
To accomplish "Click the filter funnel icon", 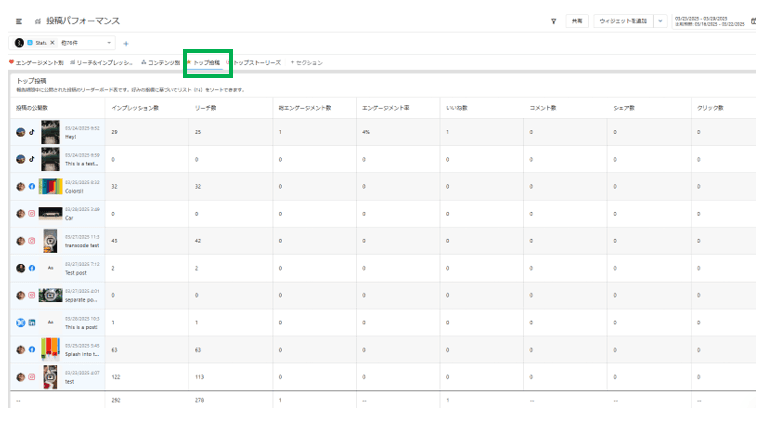I will [x=553, y=20].
